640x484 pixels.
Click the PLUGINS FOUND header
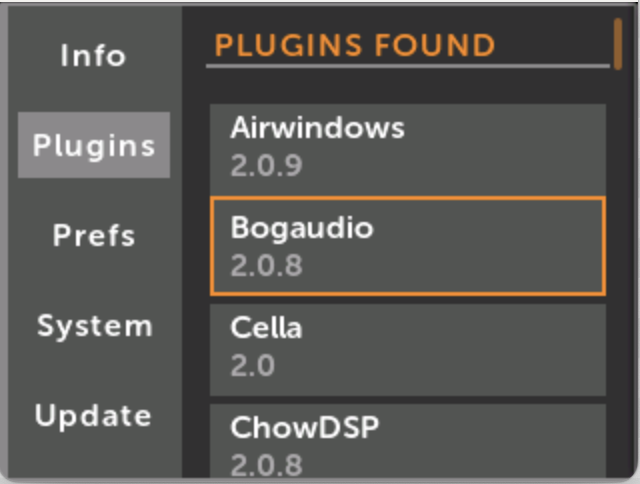pos(355,45)
